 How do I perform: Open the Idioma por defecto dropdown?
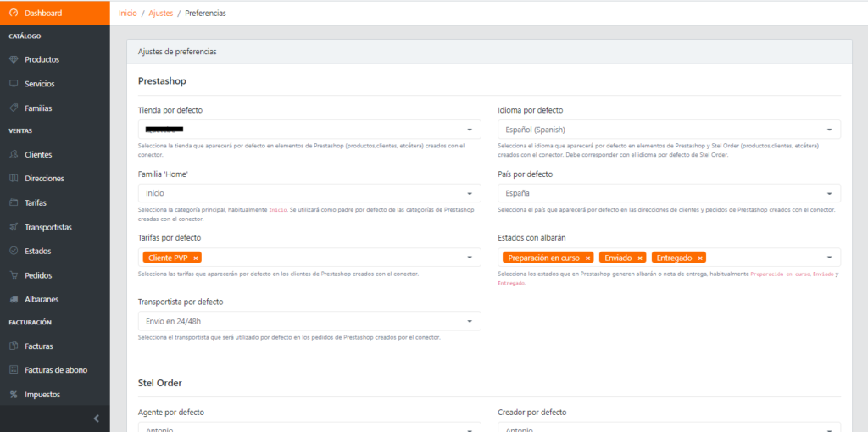pos(669,130)
